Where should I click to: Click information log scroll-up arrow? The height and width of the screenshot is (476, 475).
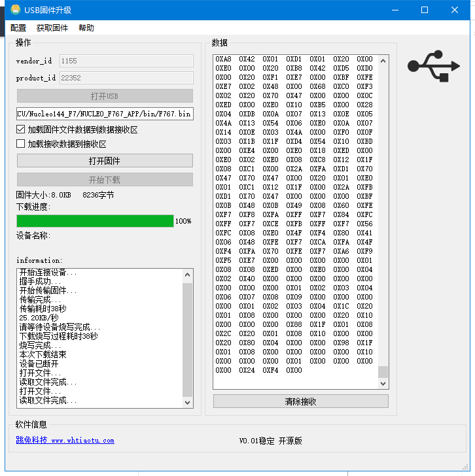click(188, 274)
